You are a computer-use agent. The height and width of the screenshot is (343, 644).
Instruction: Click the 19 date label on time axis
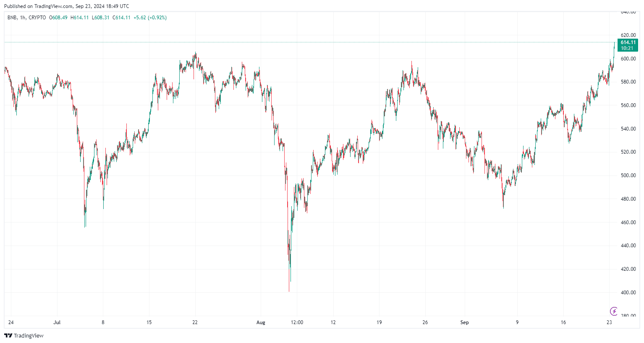click(x=379, y=322)
